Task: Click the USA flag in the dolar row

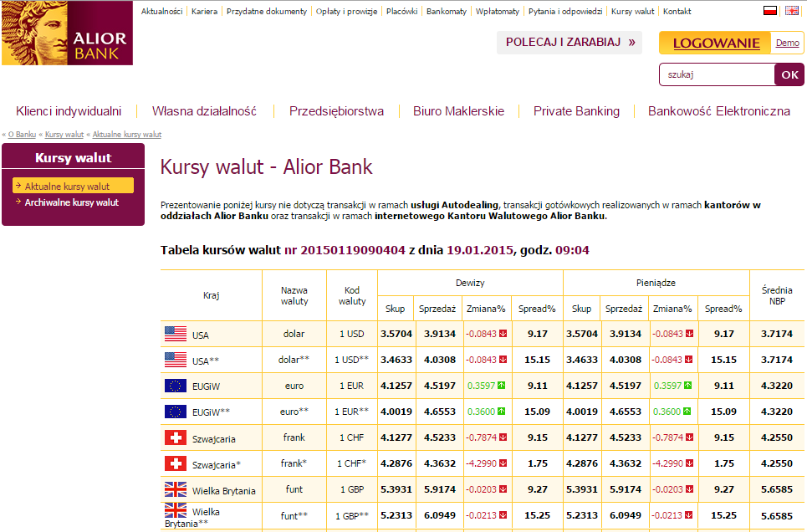Action: tap(176, 334)
